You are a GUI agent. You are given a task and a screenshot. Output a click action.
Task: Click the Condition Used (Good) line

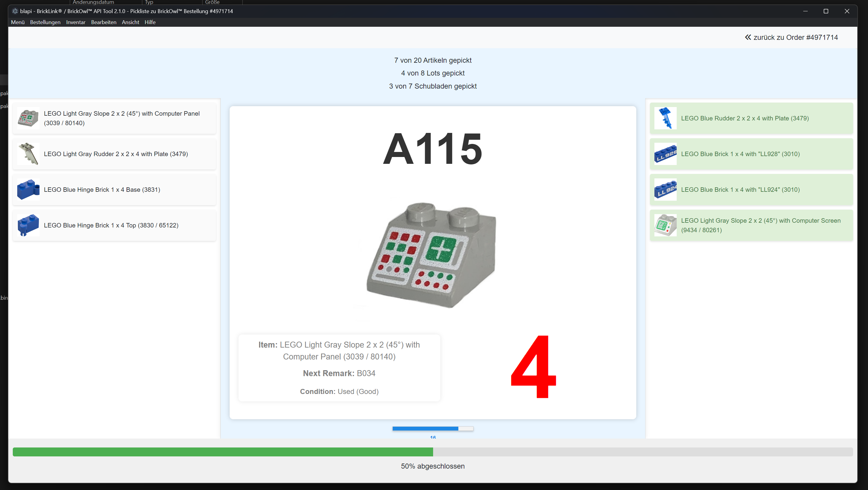pos(339,392)
